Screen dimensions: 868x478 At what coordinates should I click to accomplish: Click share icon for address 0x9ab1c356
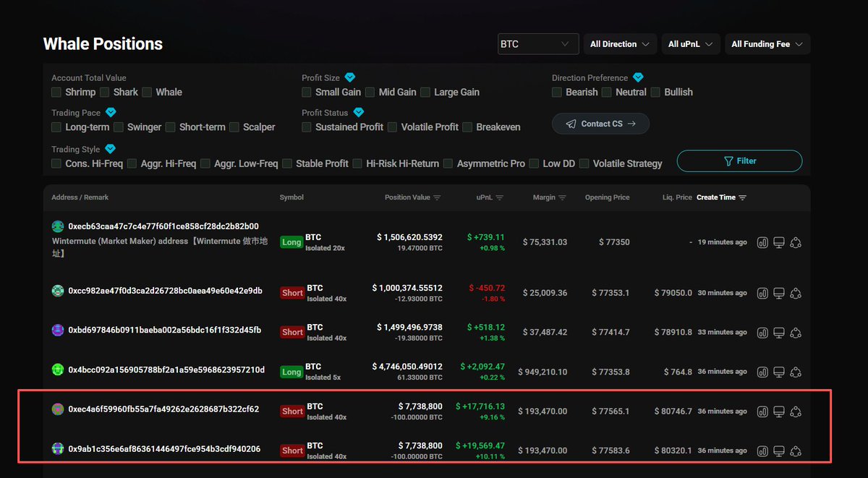pyautogui.click(x=796, y=451)
